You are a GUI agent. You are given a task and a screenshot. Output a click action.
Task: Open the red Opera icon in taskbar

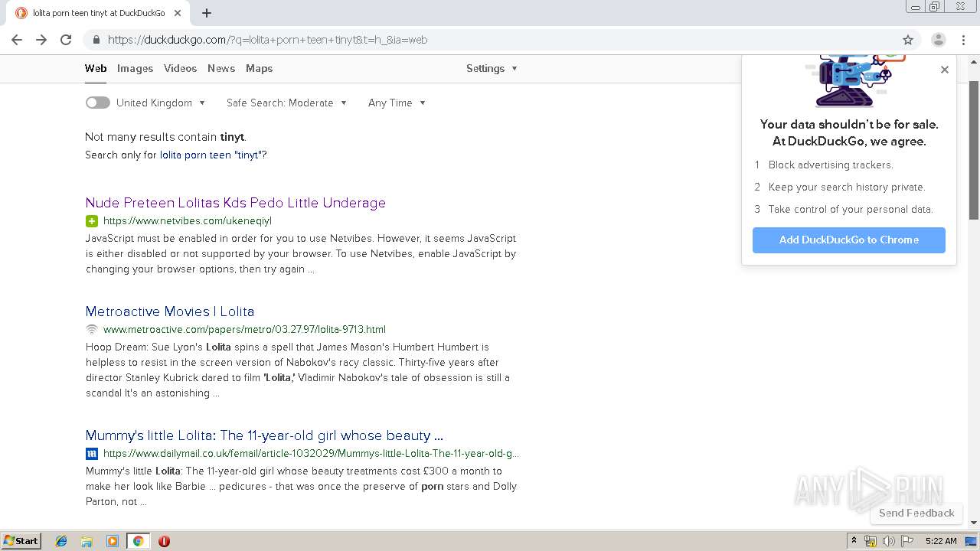pyautogui.click(x=164, y=541)
